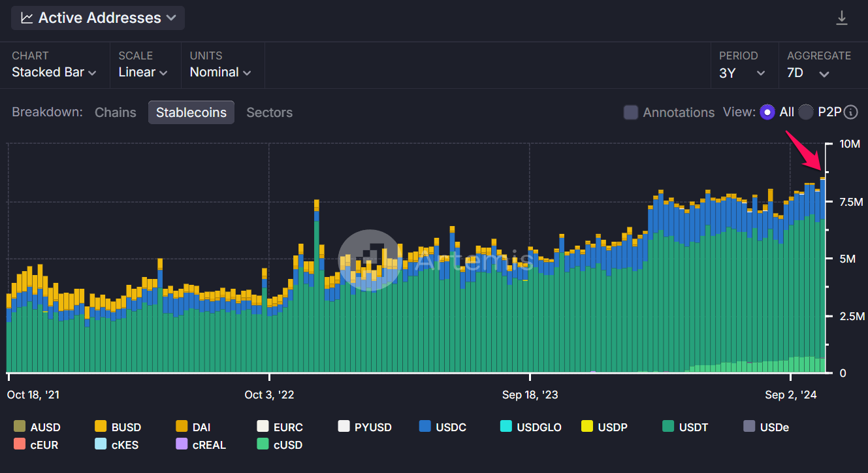The width and height of the screenshot is (868, 473).
Task: Open the Stacked Bar chart type dropdown
Action: tap(54, 73)
